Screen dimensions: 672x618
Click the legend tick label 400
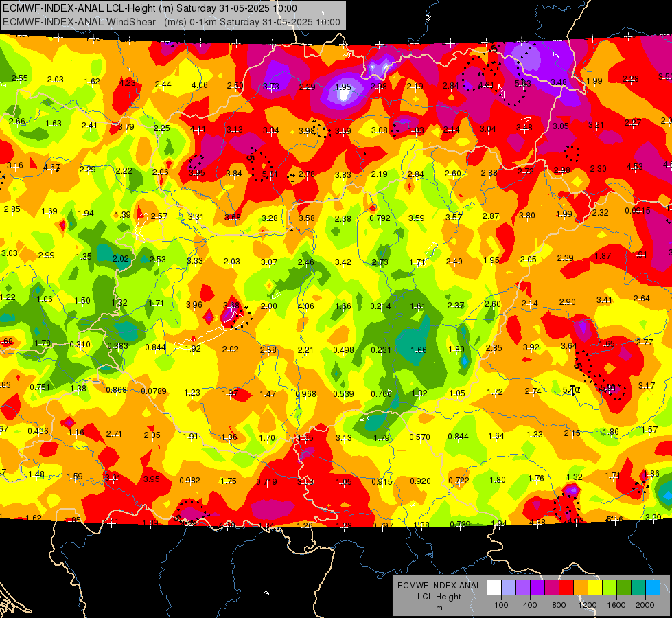click(530, 605)
